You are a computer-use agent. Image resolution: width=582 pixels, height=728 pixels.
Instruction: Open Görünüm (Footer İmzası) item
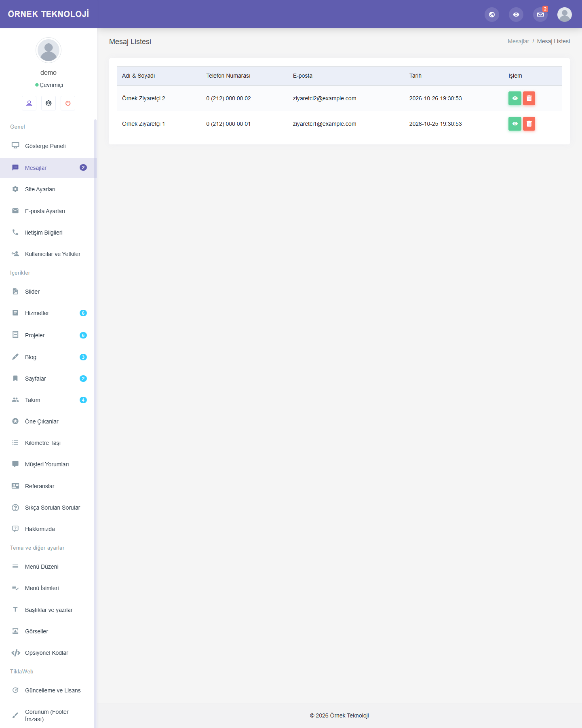click(x=48, y=715)
